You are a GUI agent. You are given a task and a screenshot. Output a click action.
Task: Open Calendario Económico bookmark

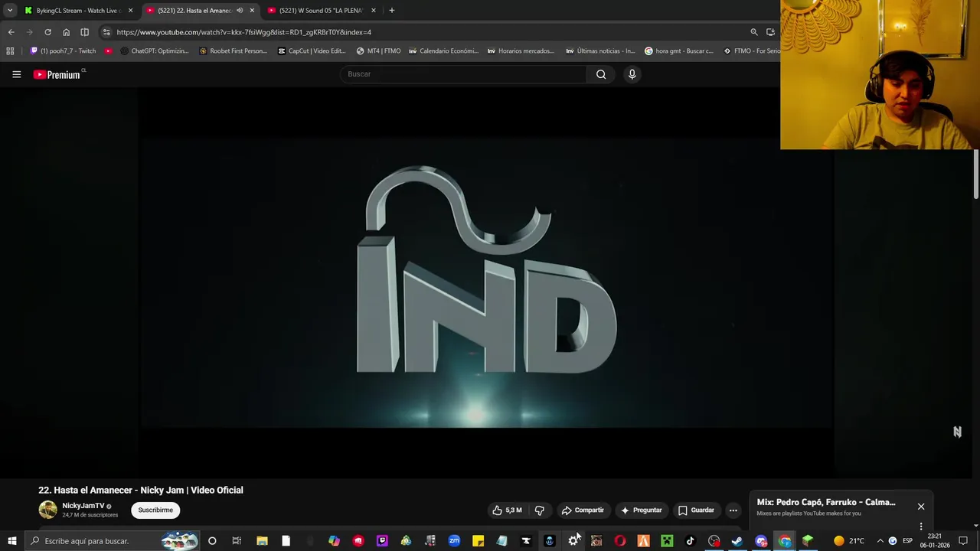click(x=444, y=51)
